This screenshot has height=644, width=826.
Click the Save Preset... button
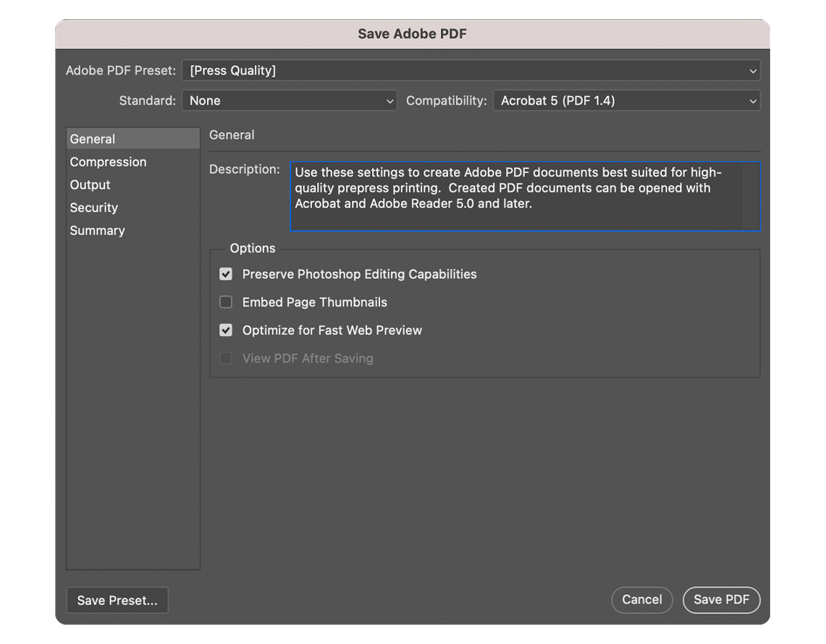pos(117,600)
